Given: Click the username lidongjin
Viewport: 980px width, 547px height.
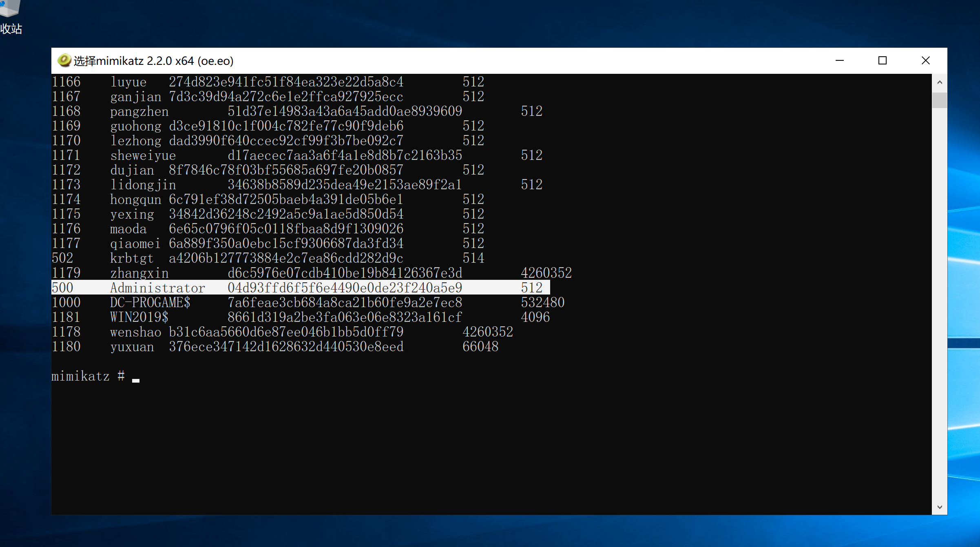Looking at the screenshot, I should tap(143, 185).
